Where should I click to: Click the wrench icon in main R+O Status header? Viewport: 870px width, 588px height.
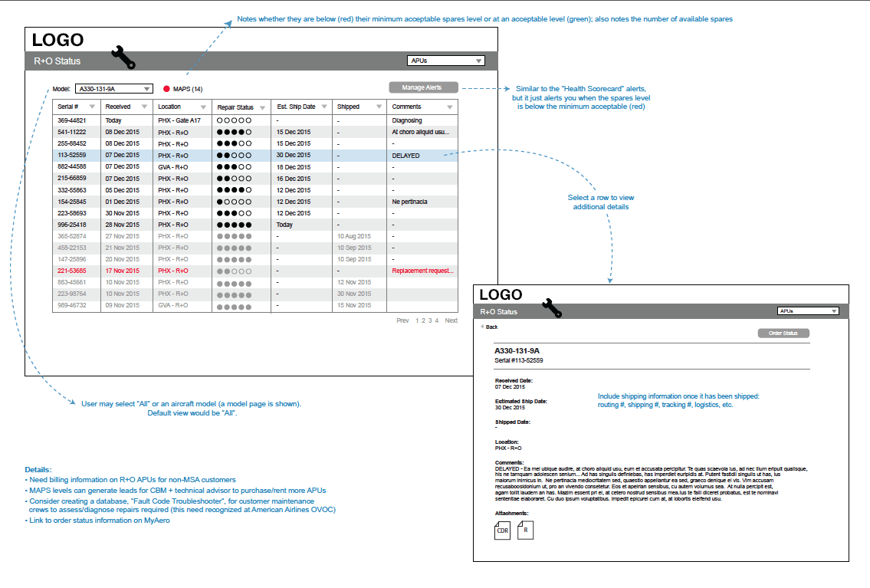[x=123, y=57]
